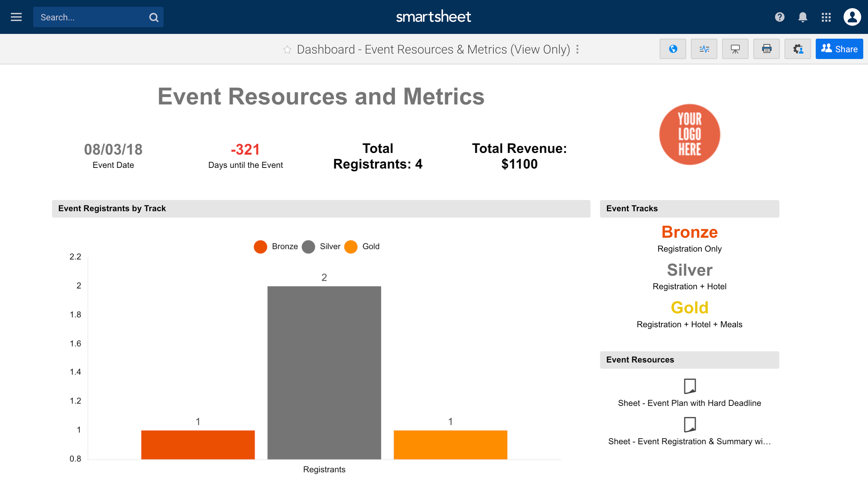The width and height of the screenshot is (868, 489).
Task: Start full screen presentation view
Action: point(735,49)
